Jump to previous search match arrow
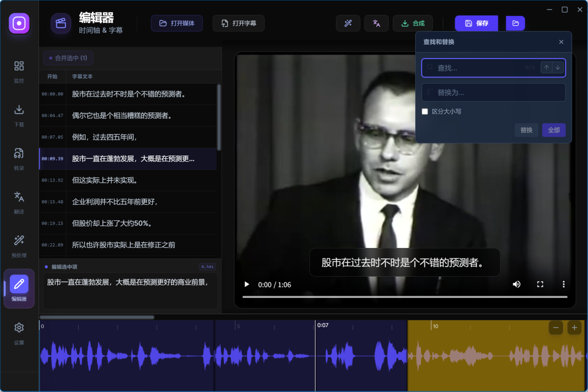The height and width of the screenshot is (392, 588). pyautogui.click(x=546, y=67)
